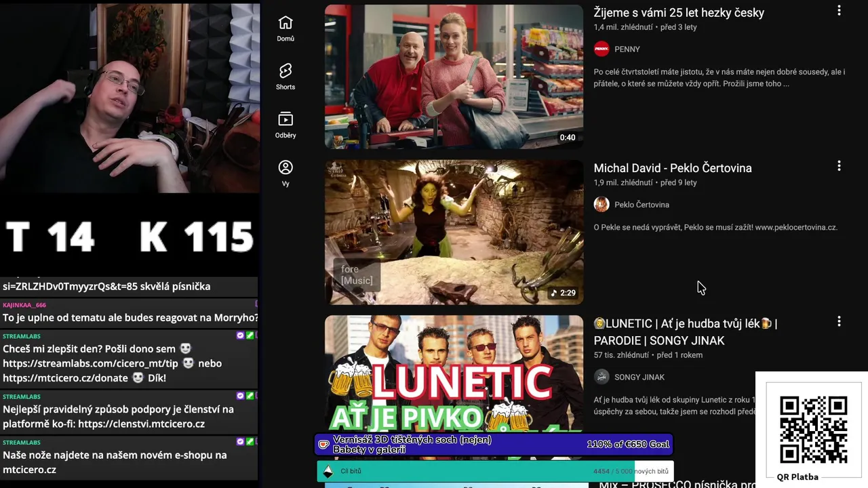This screenshot has height=488, width=868.
Task: Click the 'K 115' counter overlay
Action: click(x=197, y=237)
